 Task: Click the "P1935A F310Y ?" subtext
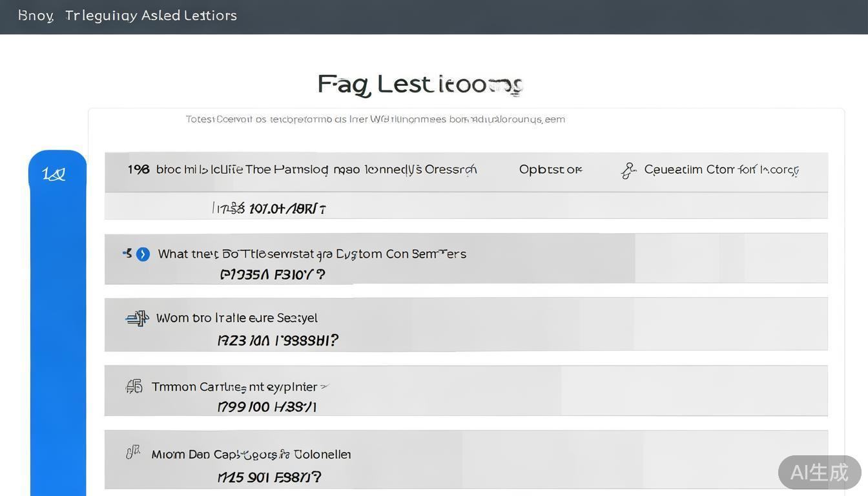click(273, 274)
